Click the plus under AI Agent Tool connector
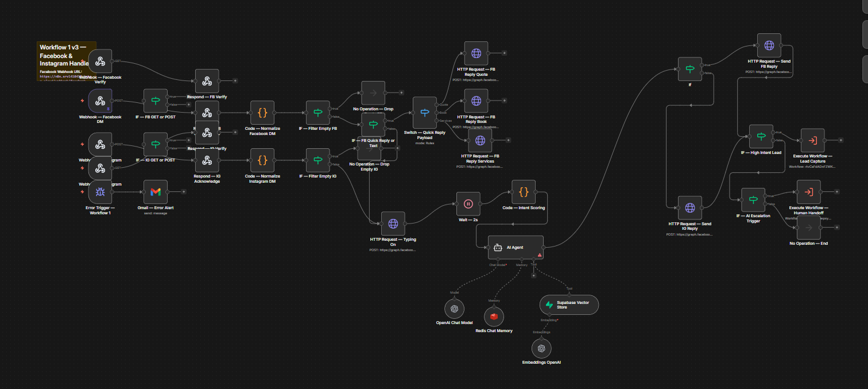This screenshot has width=868, height=389. click(x=533, y=275)
